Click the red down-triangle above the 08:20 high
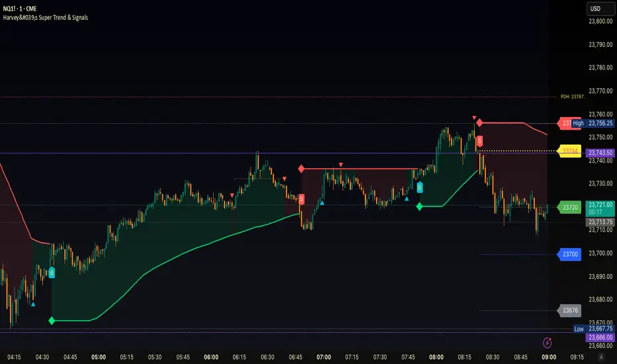The image size is (617, 364). [474, 118]
